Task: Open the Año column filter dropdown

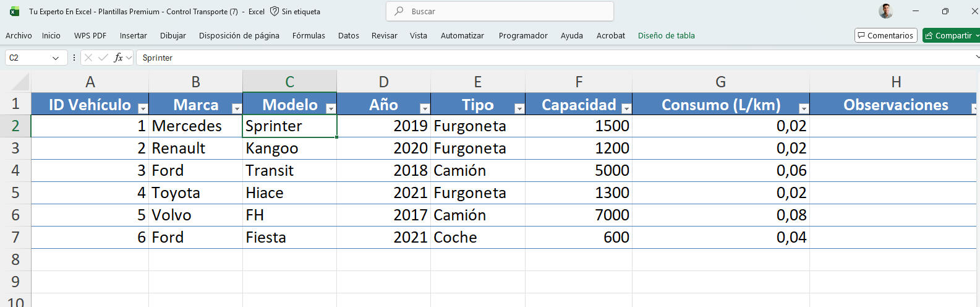Action: [x=424, y=108]
